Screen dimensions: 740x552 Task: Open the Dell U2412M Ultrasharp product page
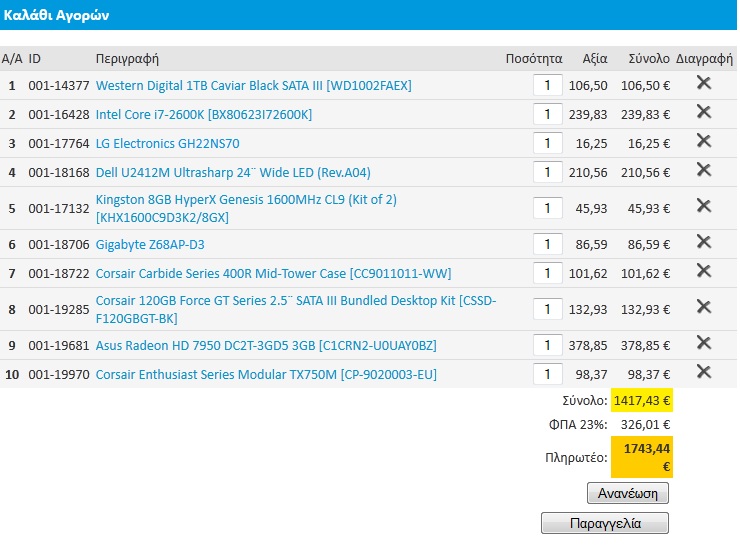tap(233, 173)
